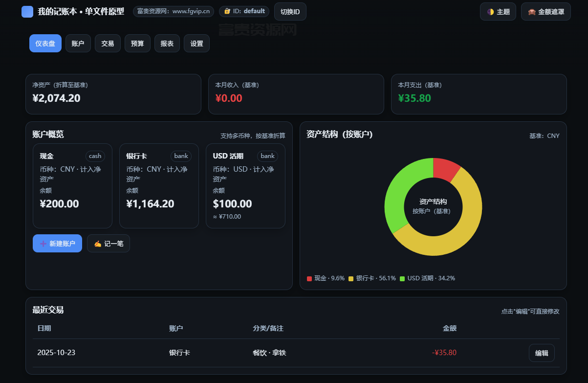Click the cash tag on 现金 card

pyautogui.click(x=95, y=156)
